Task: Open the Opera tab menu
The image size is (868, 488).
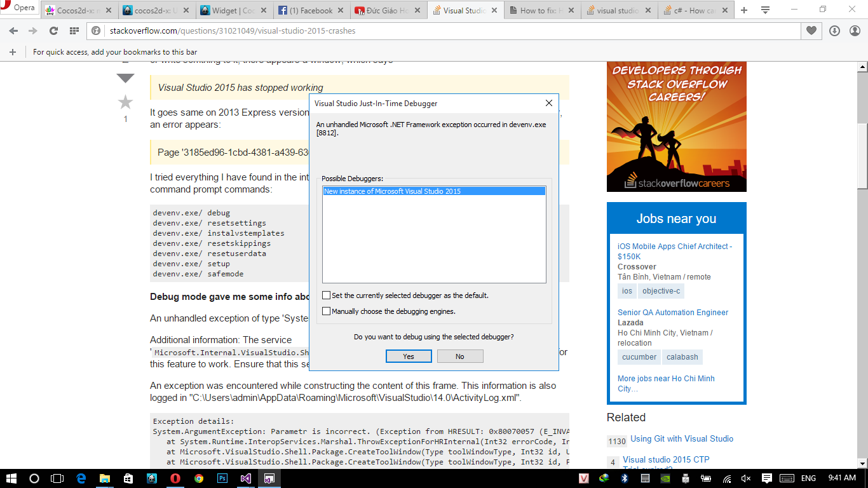Action: 765,10
